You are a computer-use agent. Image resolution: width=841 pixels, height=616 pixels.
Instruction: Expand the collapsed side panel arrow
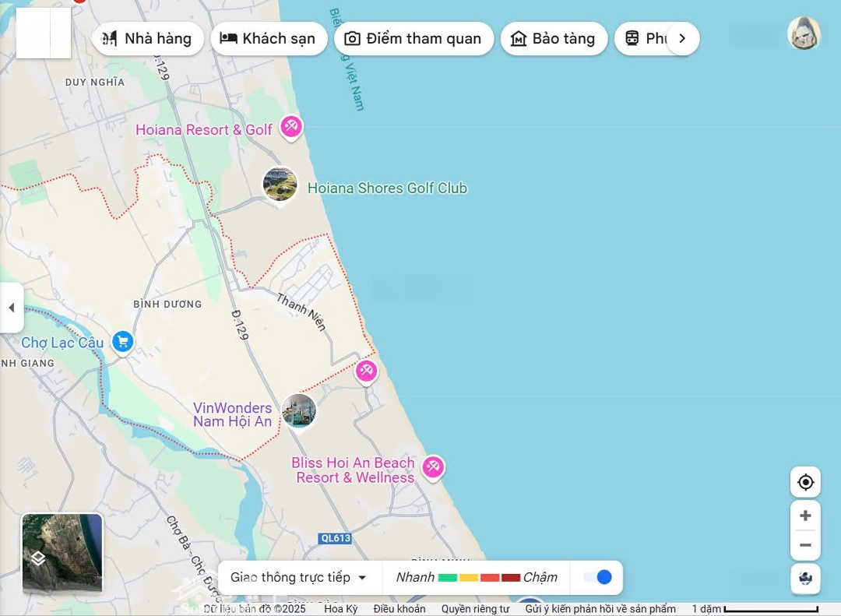11,308
